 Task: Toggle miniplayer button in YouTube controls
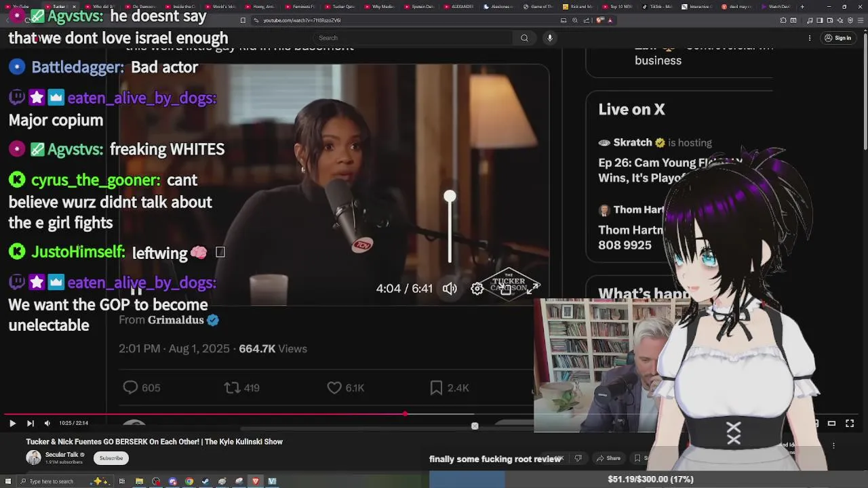(815, 423)
